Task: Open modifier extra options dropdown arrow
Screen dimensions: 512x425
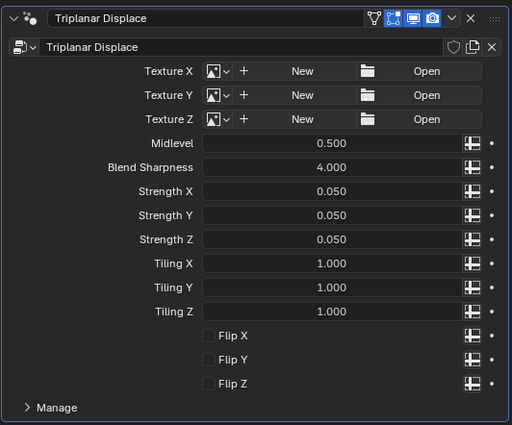Action: pyautogui.click(x=452, y=18)
